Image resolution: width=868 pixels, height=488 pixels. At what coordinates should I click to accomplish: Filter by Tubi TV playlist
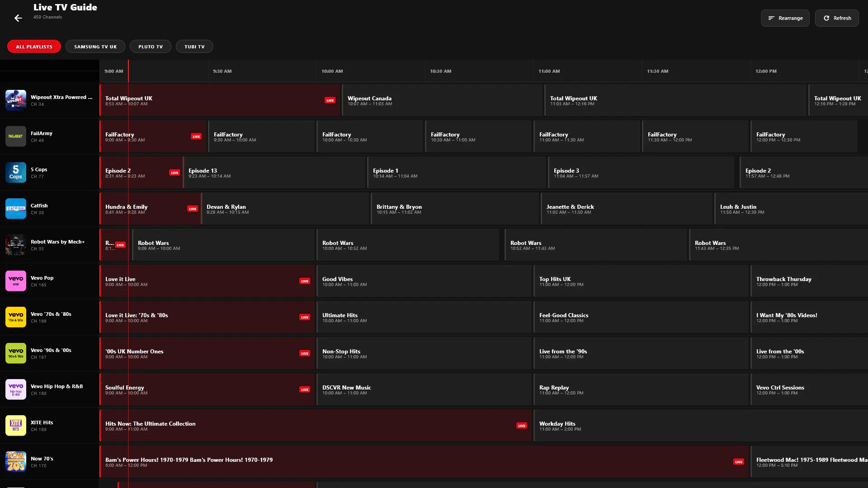[194, 47]
